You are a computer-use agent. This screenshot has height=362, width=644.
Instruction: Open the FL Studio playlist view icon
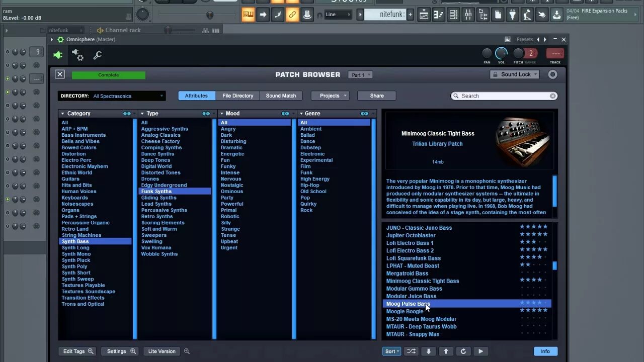tap(424, 15)
